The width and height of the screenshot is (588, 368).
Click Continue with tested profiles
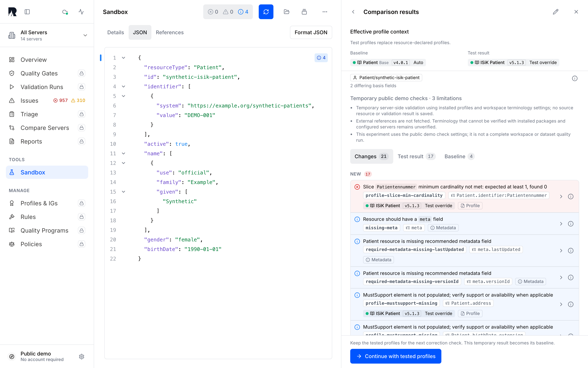[396, 356]
